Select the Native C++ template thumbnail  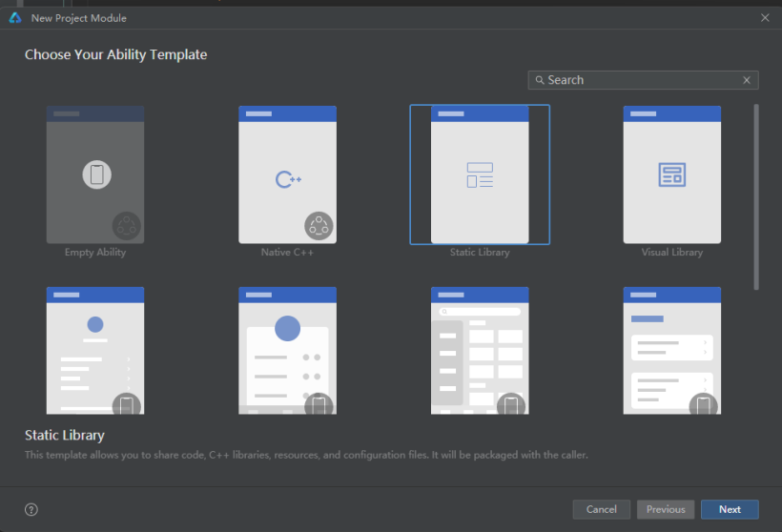coord(287,174)
